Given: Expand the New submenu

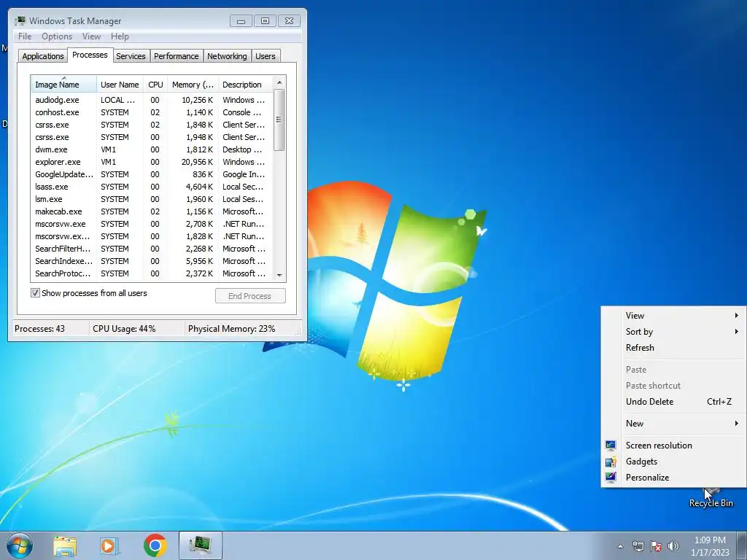Looking at the screenshot, I should tap(673, 424).
